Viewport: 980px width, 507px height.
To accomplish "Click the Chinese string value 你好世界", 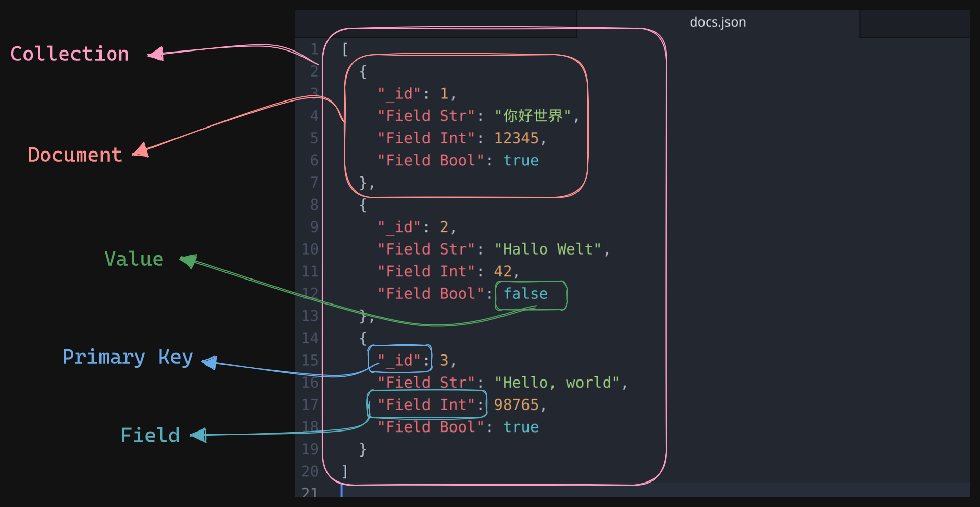I will click(533, 116).
